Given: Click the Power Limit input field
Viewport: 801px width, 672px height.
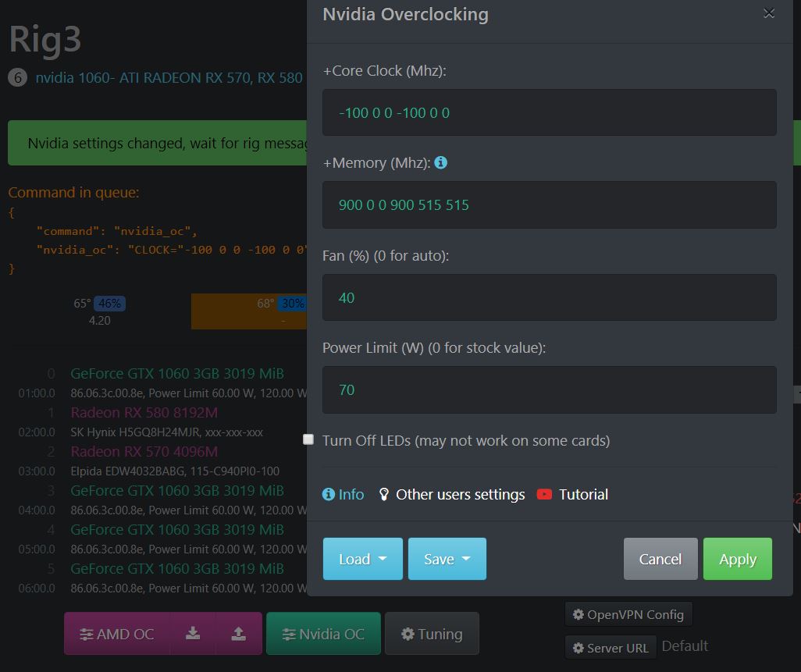Looking at the screenshot, I should (x=549, y=389).
